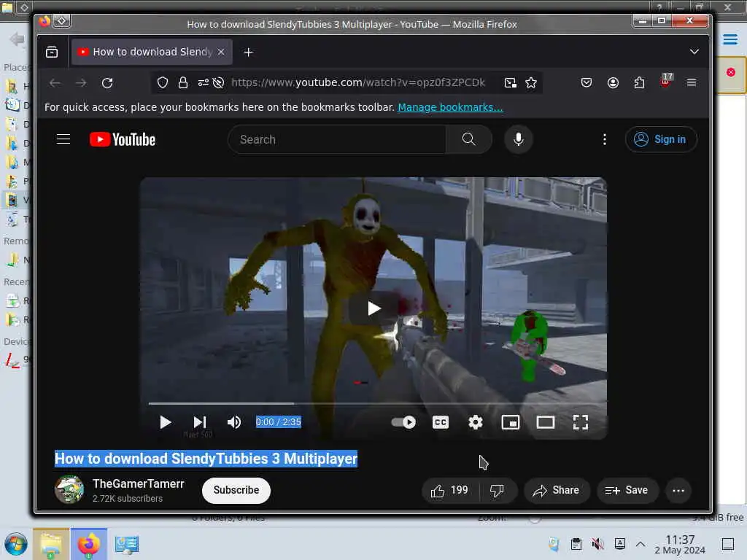Click the video title text

point(206,459)
